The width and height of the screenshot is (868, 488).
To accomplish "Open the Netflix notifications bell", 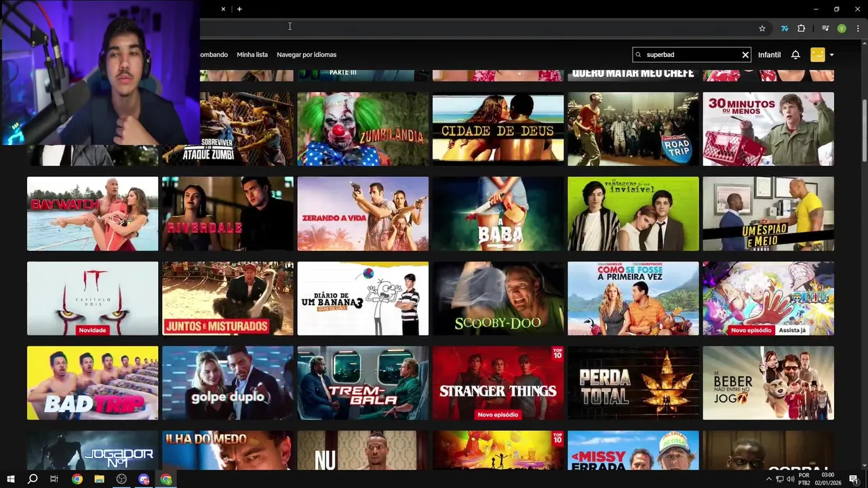I will [x=795, y=55].
